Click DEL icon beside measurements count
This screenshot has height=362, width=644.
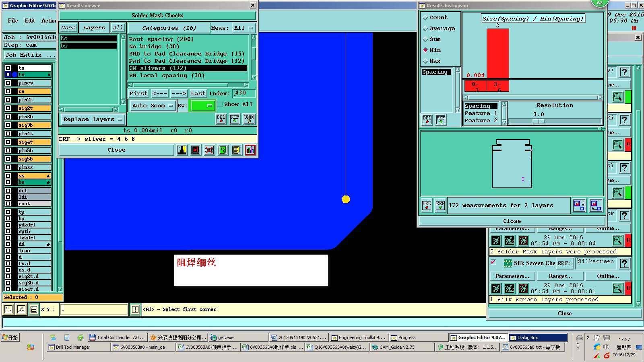click(x=427, y=206)
